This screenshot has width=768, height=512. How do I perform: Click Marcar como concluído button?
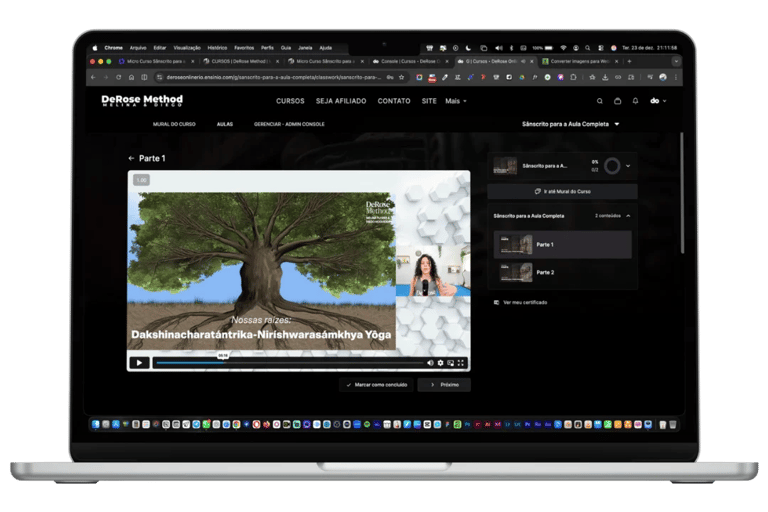click(376, 385)
